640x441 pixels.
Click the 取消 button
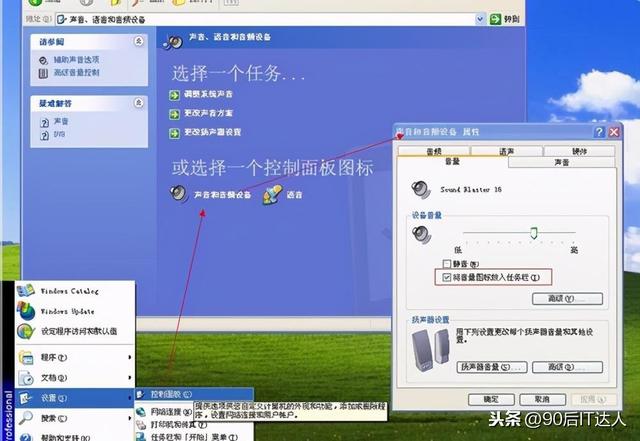click(542, 399)
